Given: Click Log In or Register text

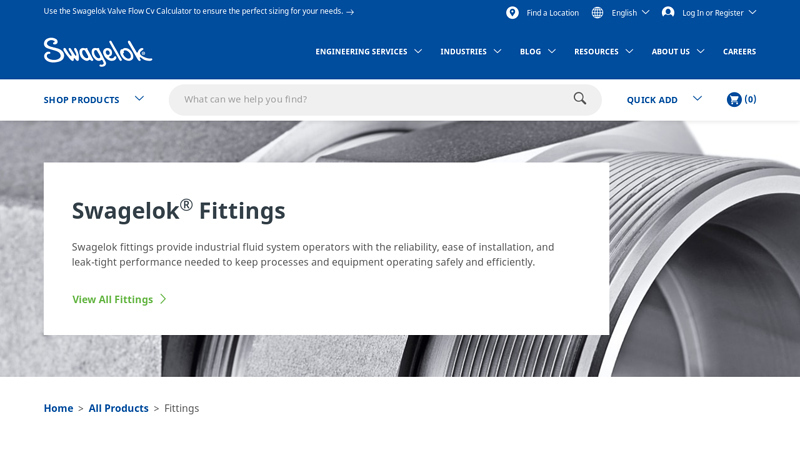Looking at the screenshot, I should (x=712, y=13).
